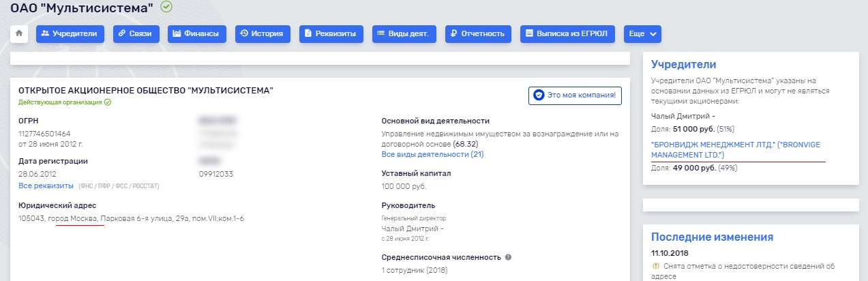The image size is (868, 281).
Task: Open the home icon button
Action: coord(19,33)
